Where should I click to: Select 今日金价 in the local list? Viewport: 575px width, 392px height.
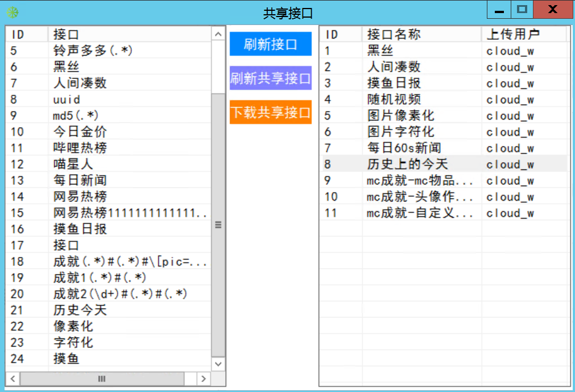pyautogui.click(x=80, y=132)
